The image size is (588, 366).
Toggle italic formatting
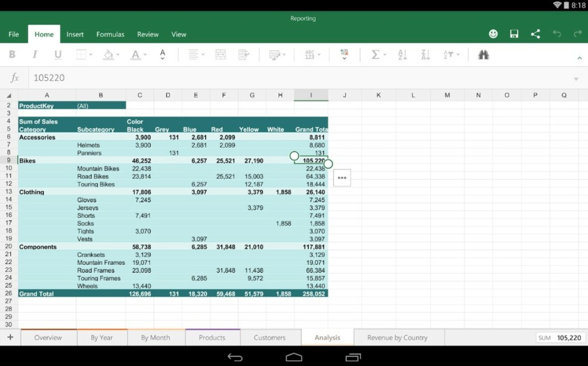point(35,54)
